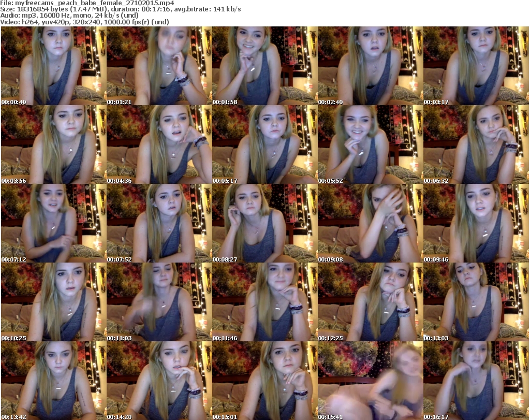Viewport: 530px width, 420px height.
Task: Click the 'Audio: mp3, 16000 Hz' info line
Action: coord(69,16)
